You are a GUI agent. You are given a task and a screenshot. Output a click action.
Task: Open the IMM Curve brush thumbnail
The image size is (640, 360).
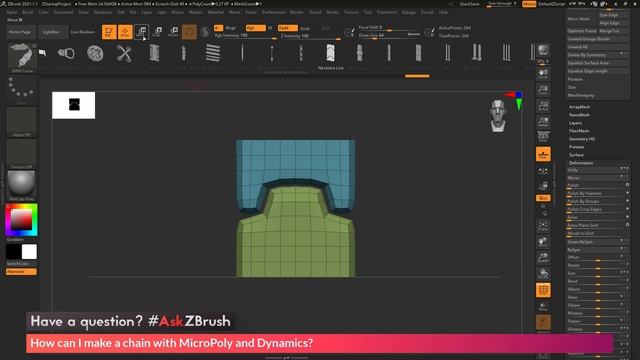click(x=22, y=58)
